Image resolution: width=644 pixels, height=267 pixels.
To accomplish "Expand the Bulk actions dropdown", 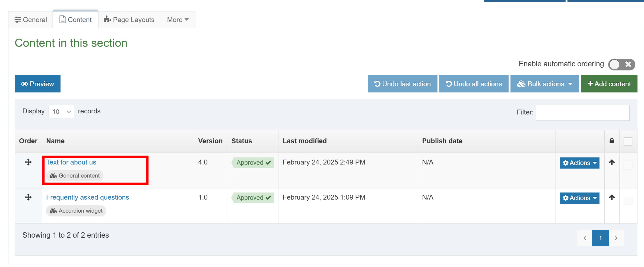I will [544, 84].
